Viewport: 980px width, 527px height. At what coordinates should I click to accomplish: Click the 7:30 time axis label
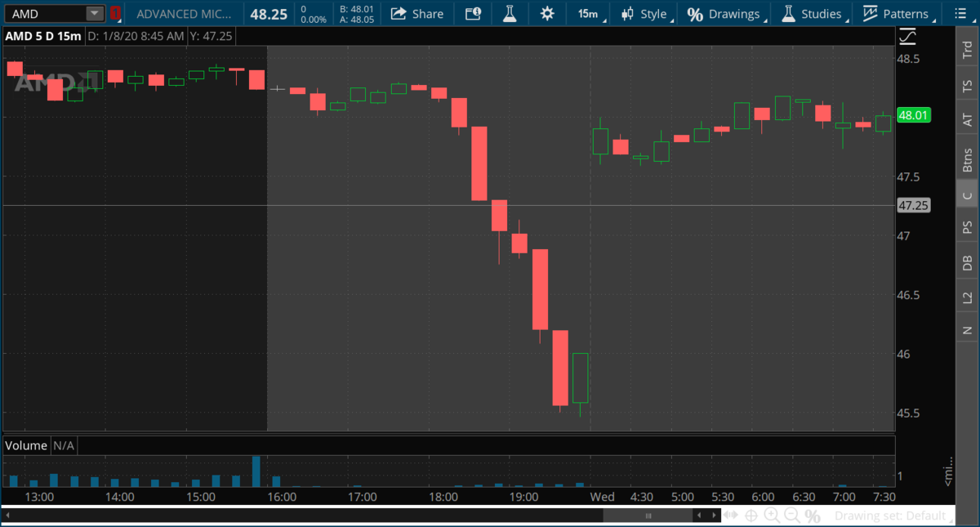(x=884, y=497)
